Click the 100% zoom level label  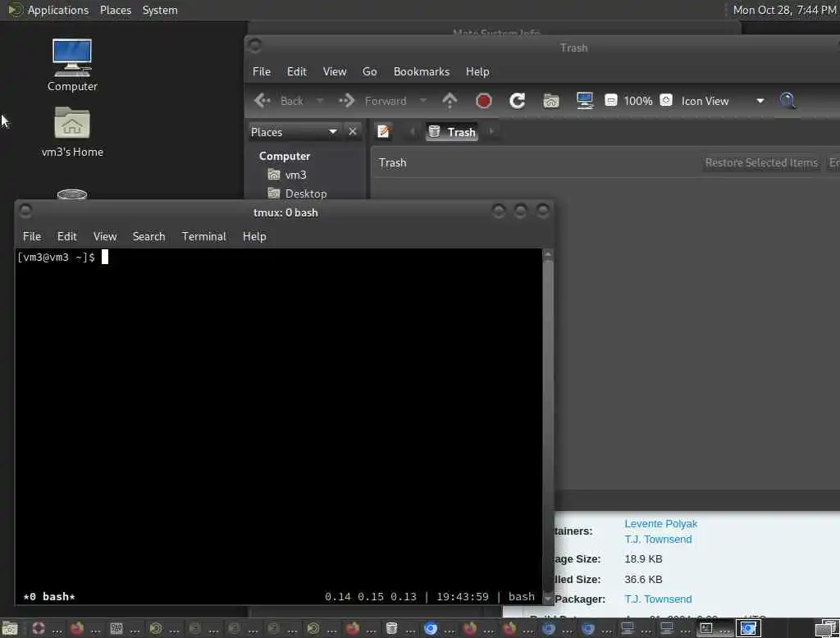638,101
